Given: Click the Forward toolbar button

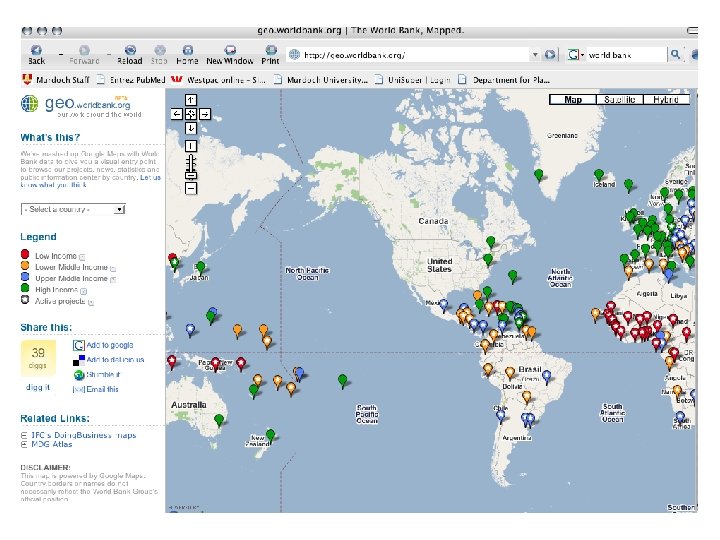Looking at the screenshot, I should 84,55.
